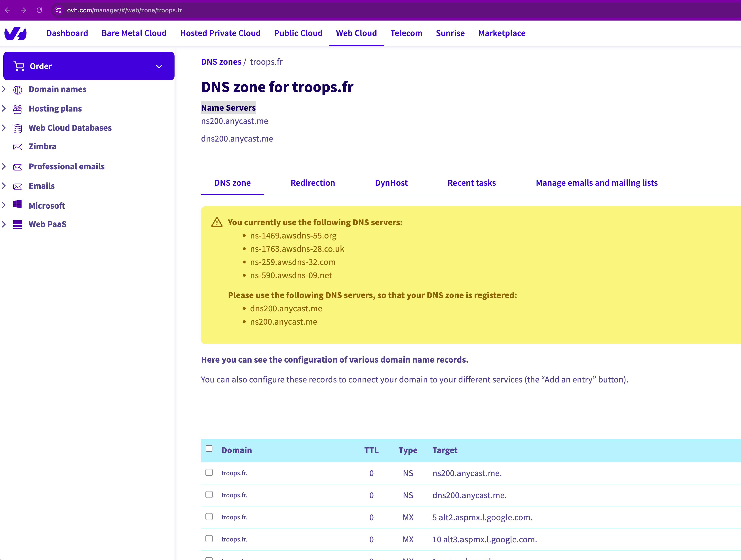The image size is (741, 560).
Task: Click the Web PaaS stacked bars icon
Action: tap(17, 225)
